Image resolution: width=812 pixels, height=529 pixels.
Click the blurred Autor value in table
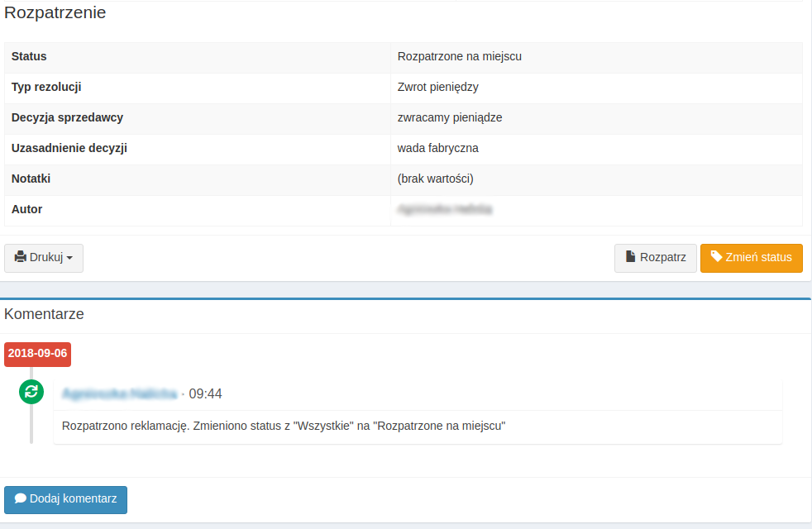click(x=444, y=210)
